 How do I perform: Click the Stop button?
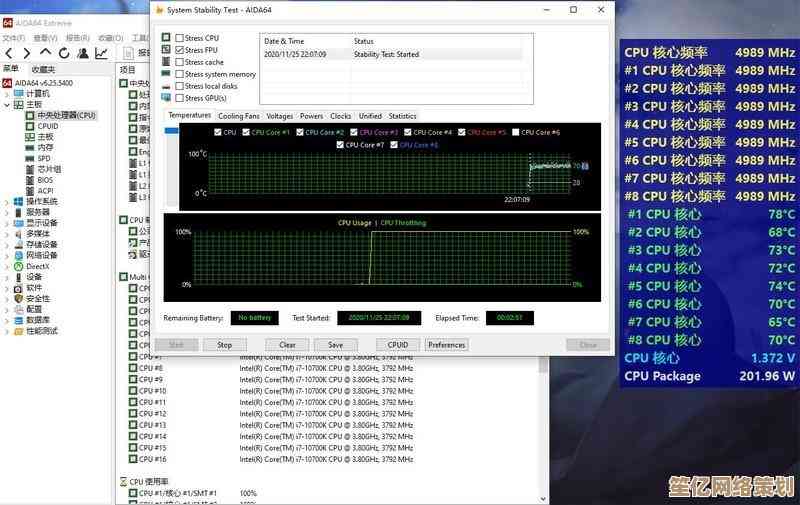224,344
